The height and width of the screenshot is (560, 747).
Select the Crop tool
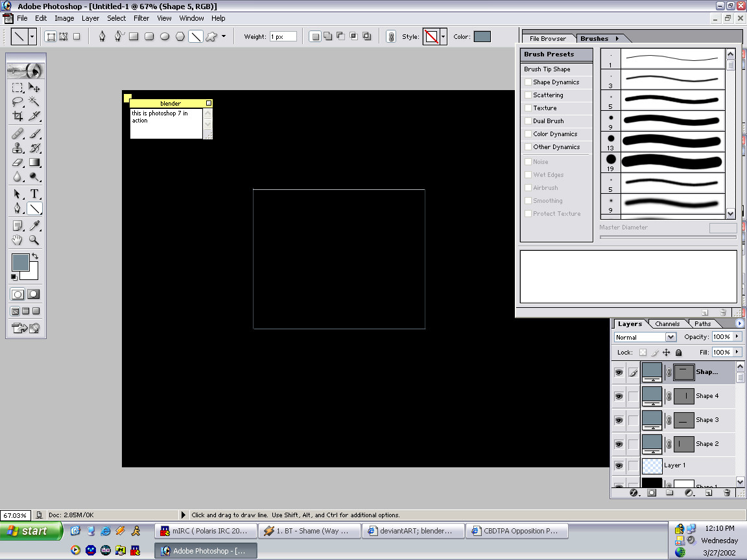pos(18,116)
